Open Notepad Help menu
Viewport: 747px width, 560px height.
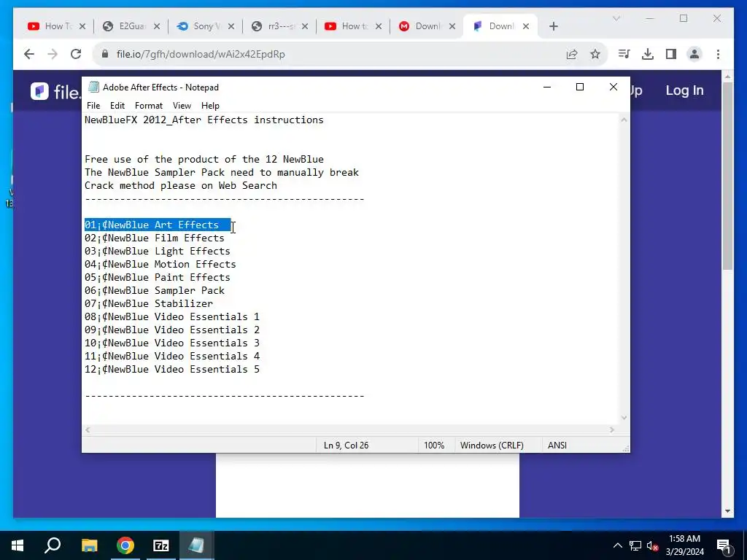tap(210, 106)
